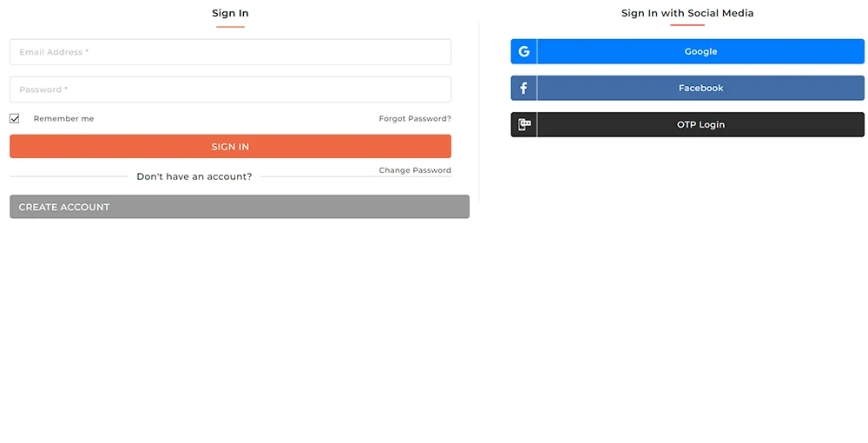Click the gray CREATE ACCOUNT button

click(240, 207)
